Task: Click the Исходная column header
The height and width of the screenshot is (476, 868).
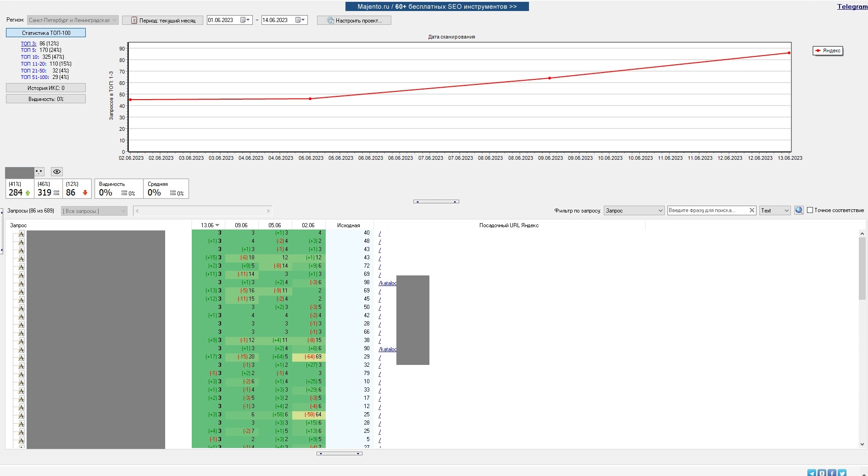Action: (349, 225)
